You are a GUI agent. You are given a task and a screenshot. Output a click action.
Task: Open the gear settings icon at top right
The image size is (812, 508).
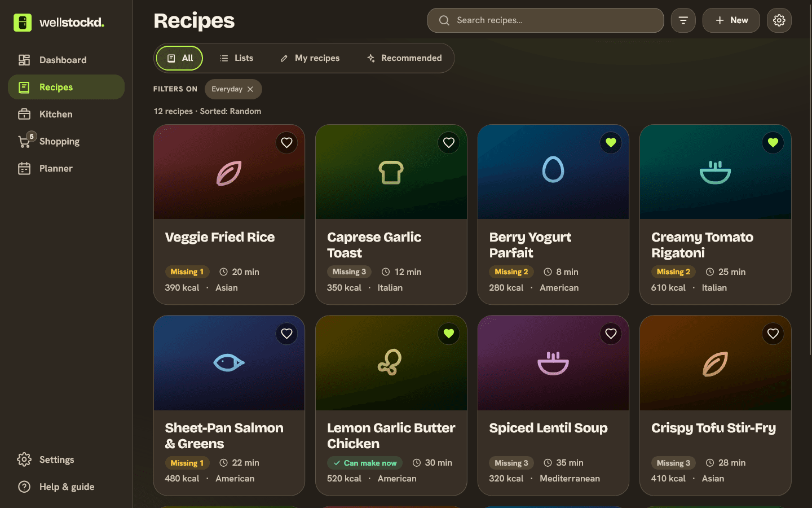779,20
